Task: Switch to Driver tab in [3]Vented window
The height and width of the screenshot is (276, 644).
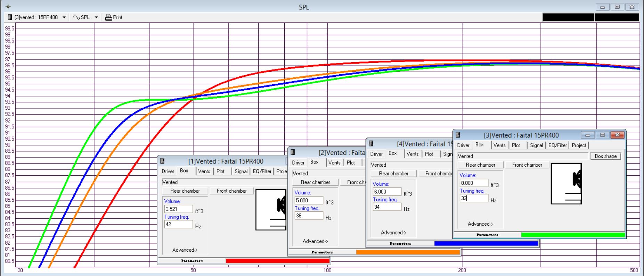Action: [463, 145]
